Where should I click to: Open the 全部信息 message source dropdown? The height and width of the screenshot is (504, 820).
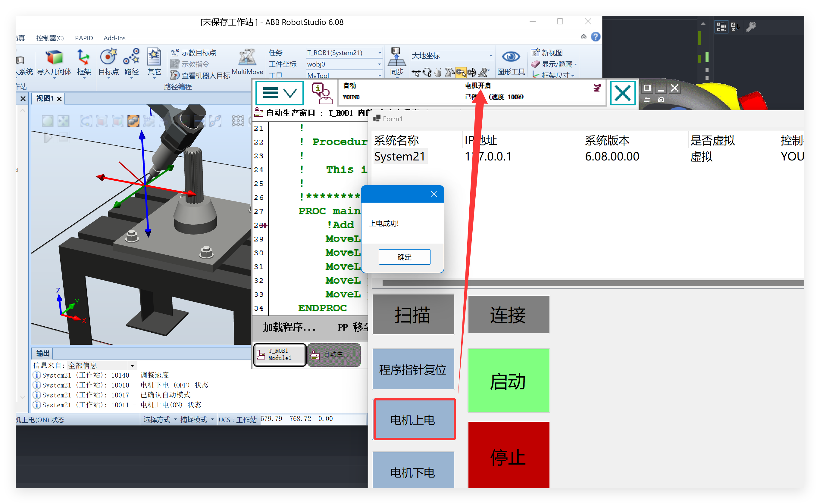(102, 365)
